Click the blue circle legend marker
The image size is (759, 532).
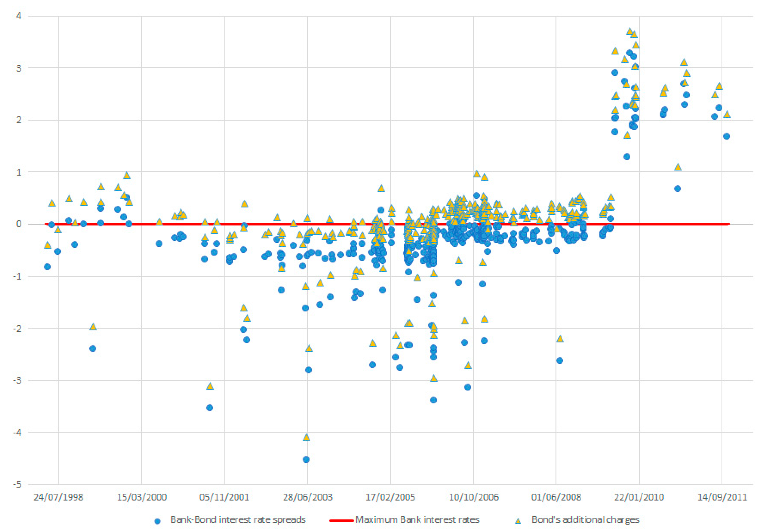(157, 521)
